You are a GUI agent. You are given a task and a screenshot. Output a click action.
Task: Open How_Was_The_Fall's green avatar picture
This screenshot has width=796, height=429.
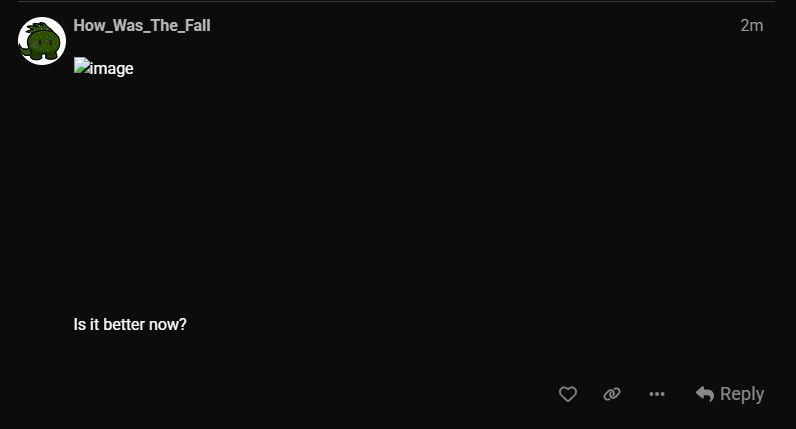(x=42, y=41)
